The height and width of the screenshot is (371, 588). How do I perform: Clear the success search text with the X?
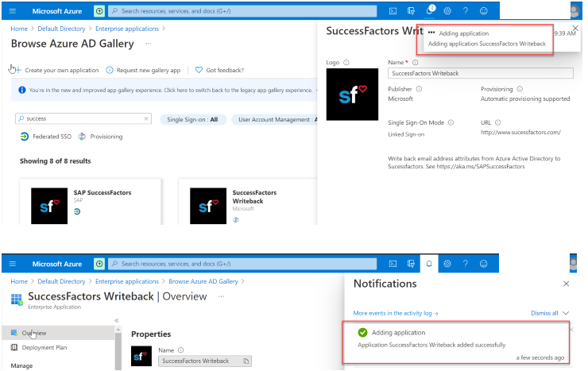(x=146, y=118)
